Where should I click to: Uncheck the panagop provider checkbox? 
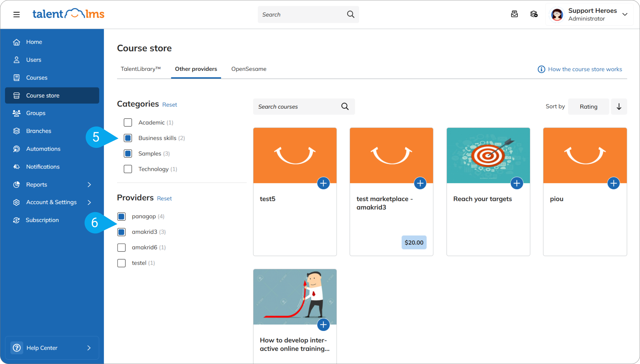point(121,216)
